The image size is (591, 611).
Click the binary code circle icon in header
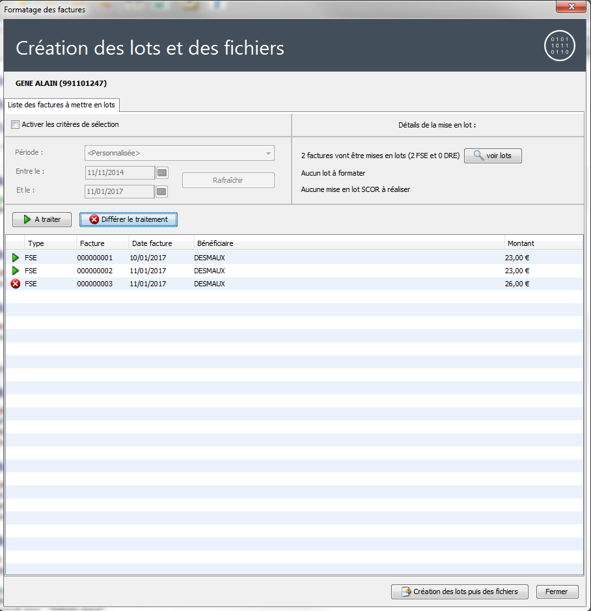click(x=559, y=46)
